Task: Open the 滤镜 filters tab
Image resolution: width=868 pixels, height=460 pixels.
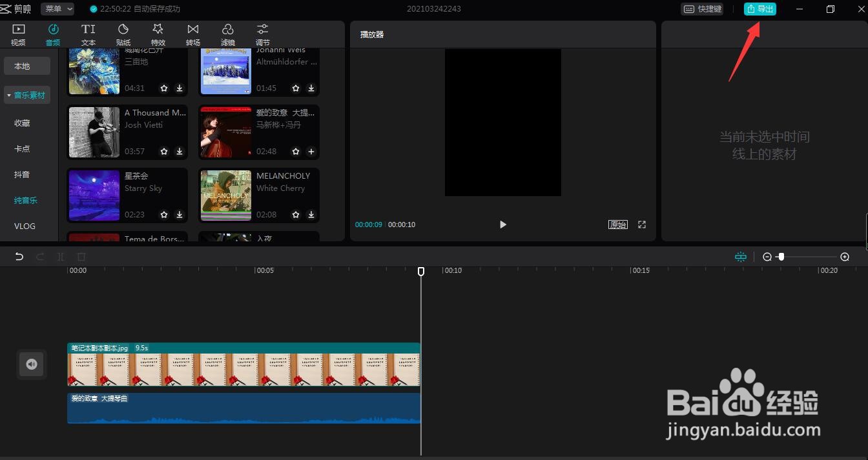Action: click(x=228, y=34)
